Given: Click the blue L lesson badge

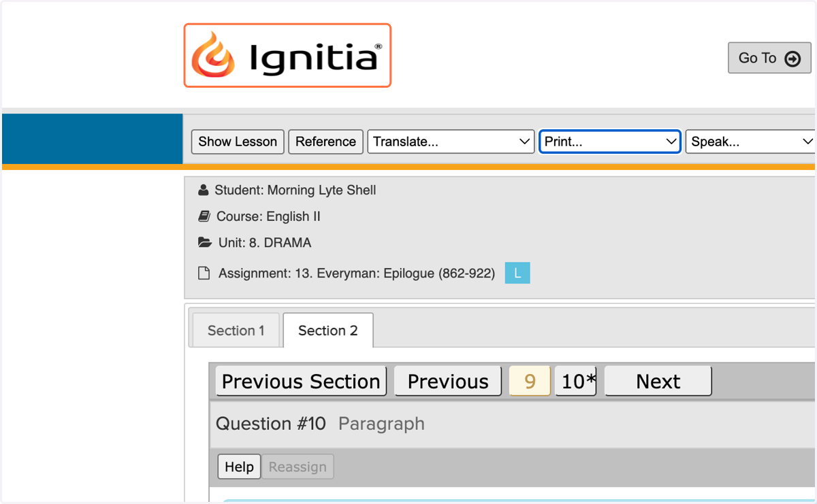Looking at the screenshot, I should click(x=517, y=273).
